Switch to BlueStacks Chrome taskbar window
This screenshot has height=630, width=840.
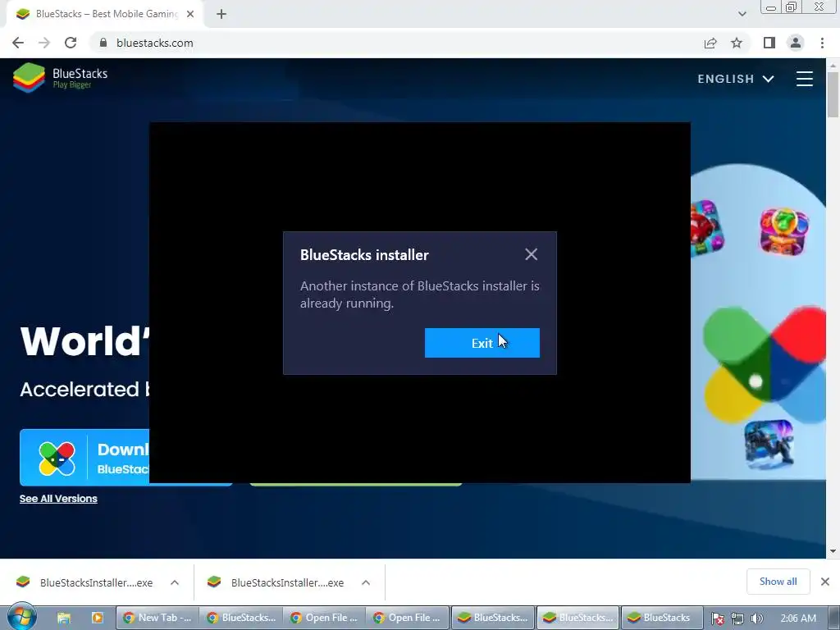[242, 619]
